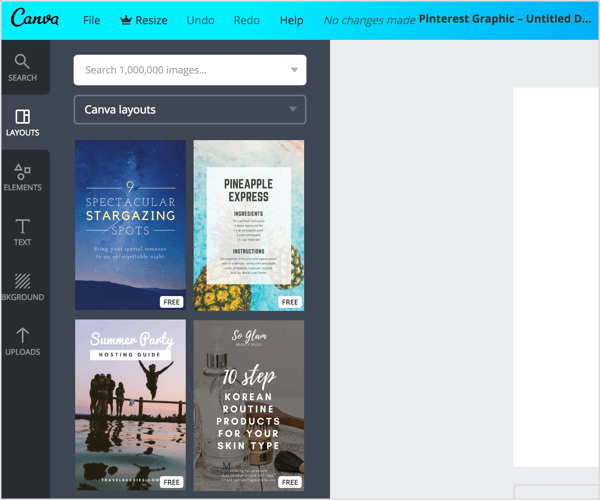Choose the Pineapple Express layout
Screen dimensions: 600x500
coord(248,224)
